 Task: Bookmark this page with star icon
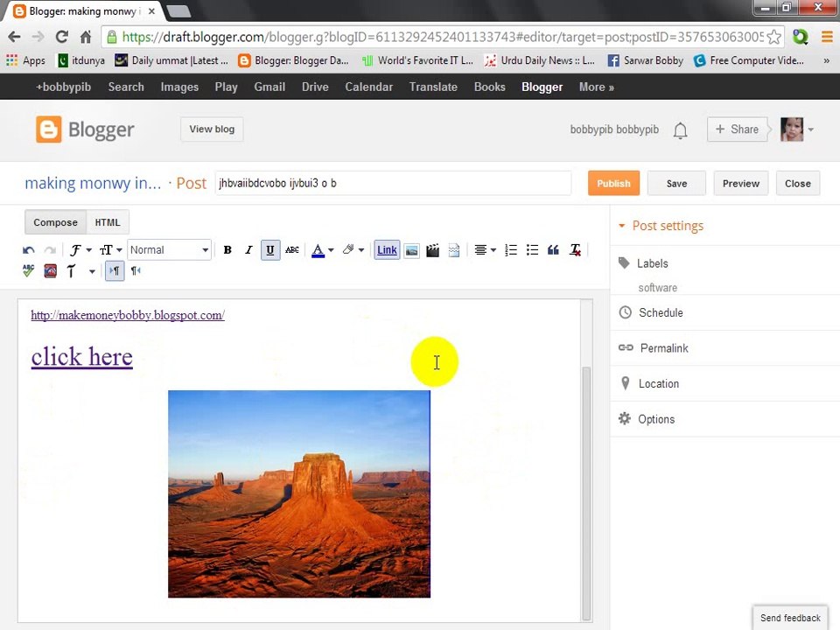click(773, 37)
